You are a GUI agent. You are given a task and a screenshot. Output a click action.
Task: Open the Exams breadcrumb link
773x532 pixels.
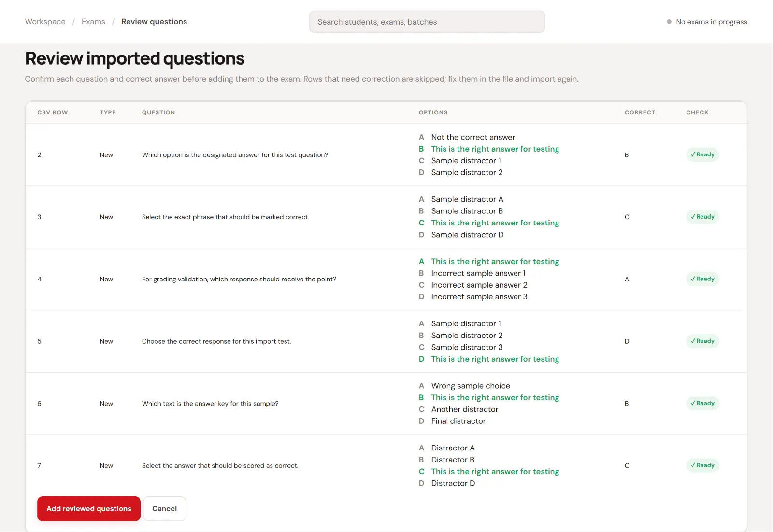93,22
